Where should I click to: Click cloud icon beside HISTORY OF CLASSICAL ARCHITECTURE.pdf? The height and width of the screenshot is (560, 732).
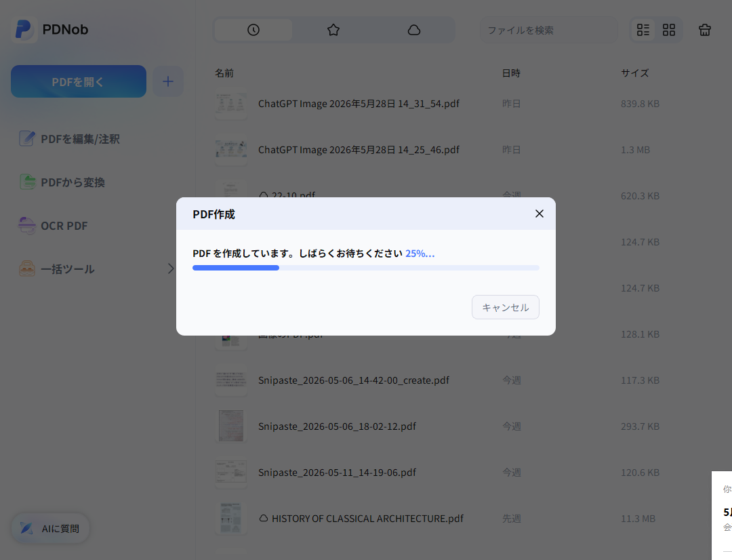coord(264,519)
